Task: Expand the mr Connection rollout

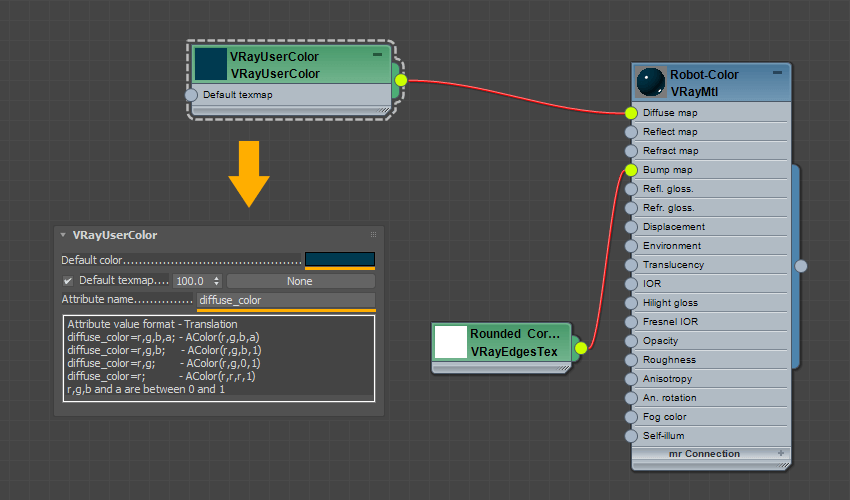Action: 711,453
